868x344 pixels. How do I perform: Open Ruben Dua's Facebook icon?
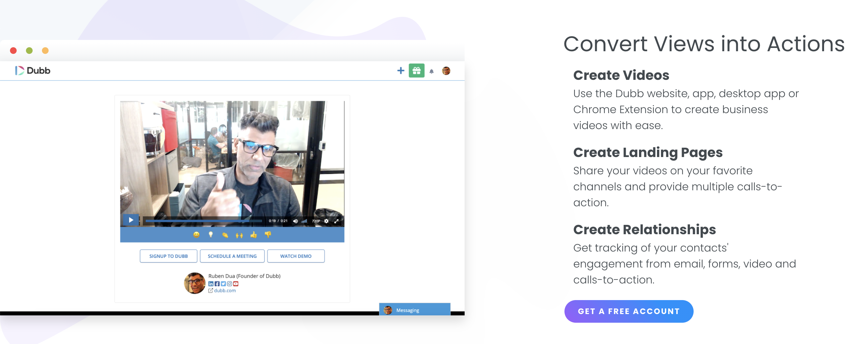point(217,284)
